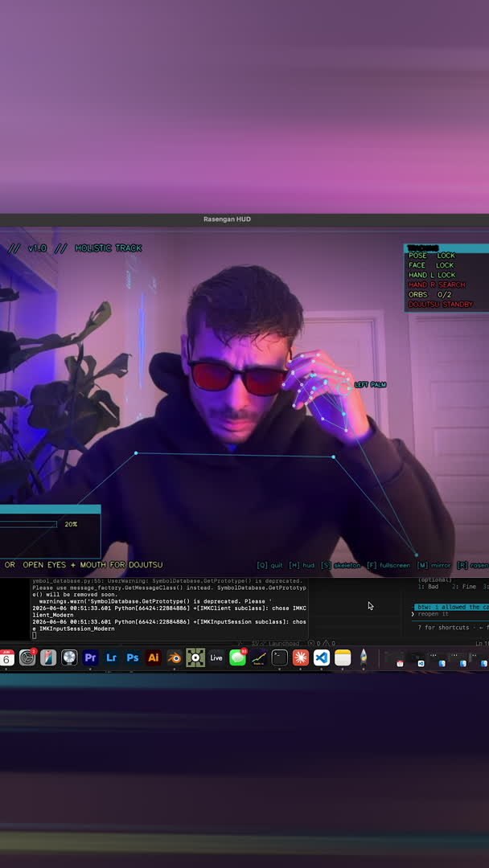This screenshot has width=489, height=868.
Task: Click the [M] mirror shortcut label
Action: 434,565
